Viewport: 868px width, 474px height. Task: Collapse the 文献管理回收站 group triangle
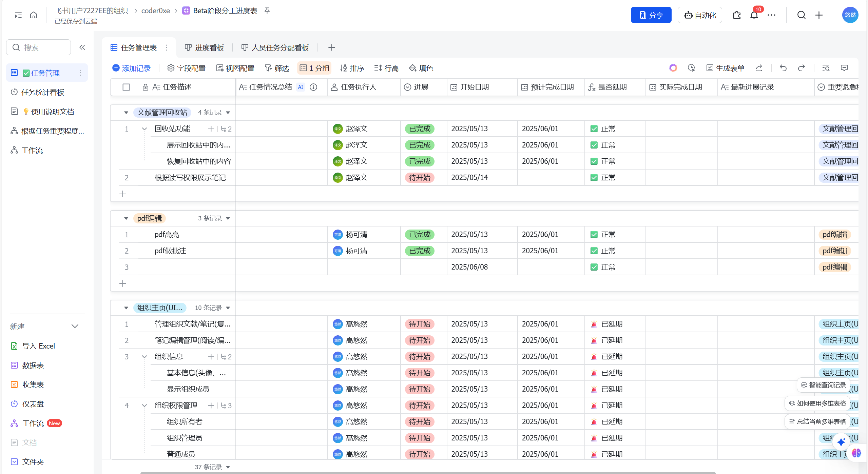tap(126, 113)
